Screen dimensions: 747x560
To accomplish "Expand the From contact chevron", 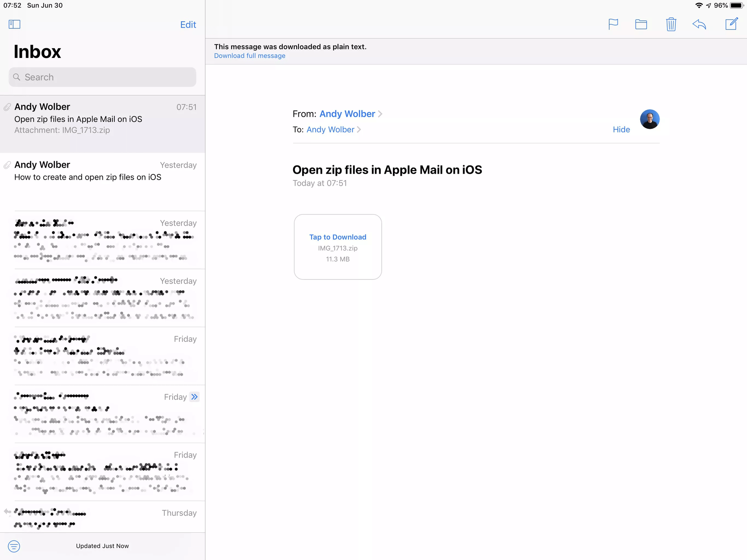I will [x=380, y=114].
